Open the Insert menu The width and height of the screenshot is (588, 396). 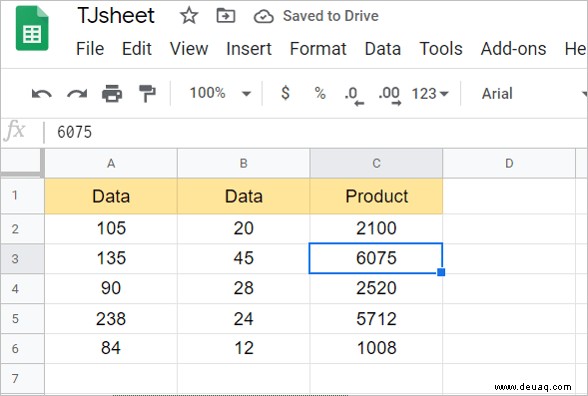coord(249,49)
